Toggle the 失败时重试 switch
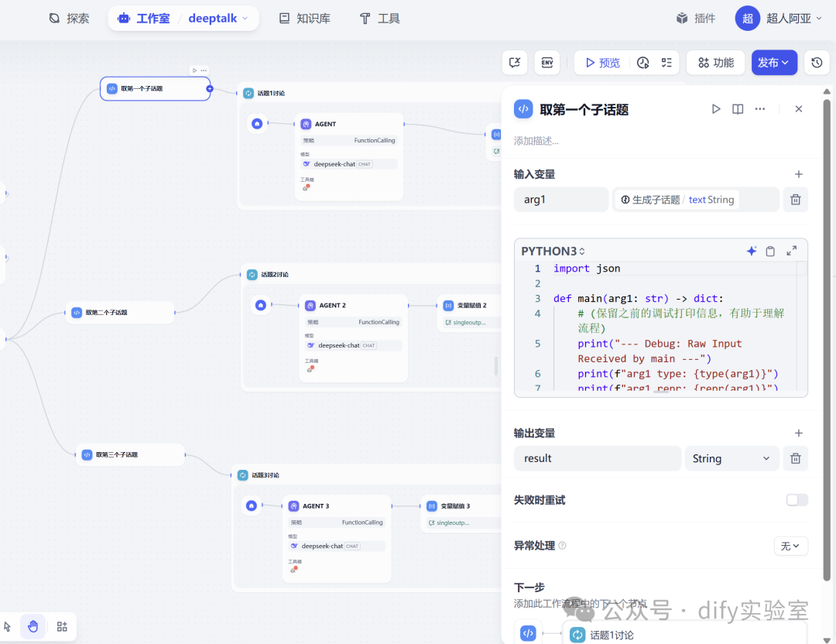Screen dimensions: 836x644 (x=797, y=500)
